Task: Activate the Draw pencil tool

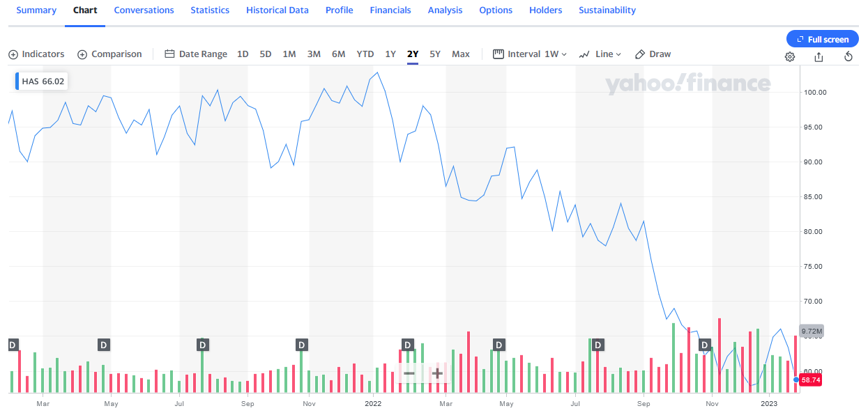Action: click(653, 54)
